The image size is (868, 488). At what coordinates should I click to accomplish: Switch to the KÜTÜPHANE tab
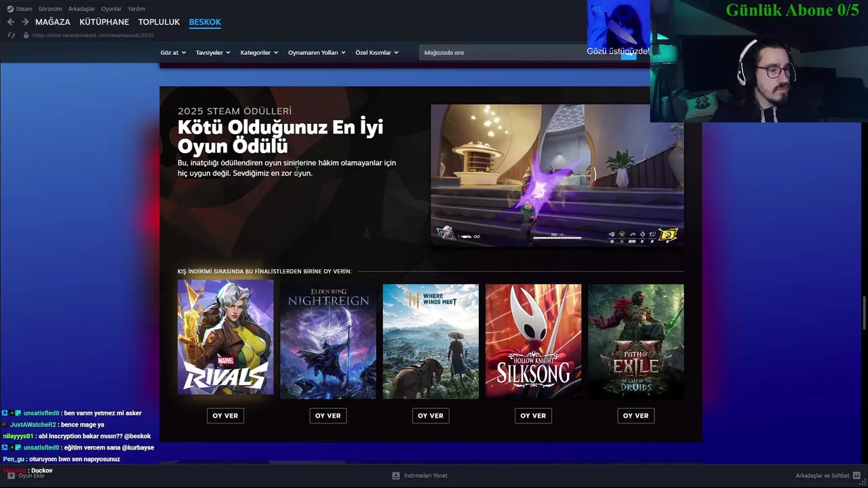[104, 22]
